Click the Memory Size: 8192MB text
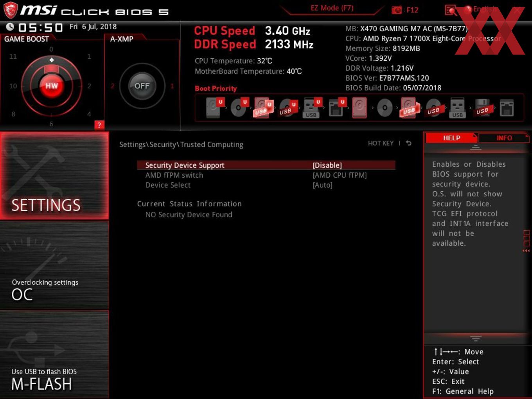This screenshot has height=399, width=532. click(x=383, y=49)
